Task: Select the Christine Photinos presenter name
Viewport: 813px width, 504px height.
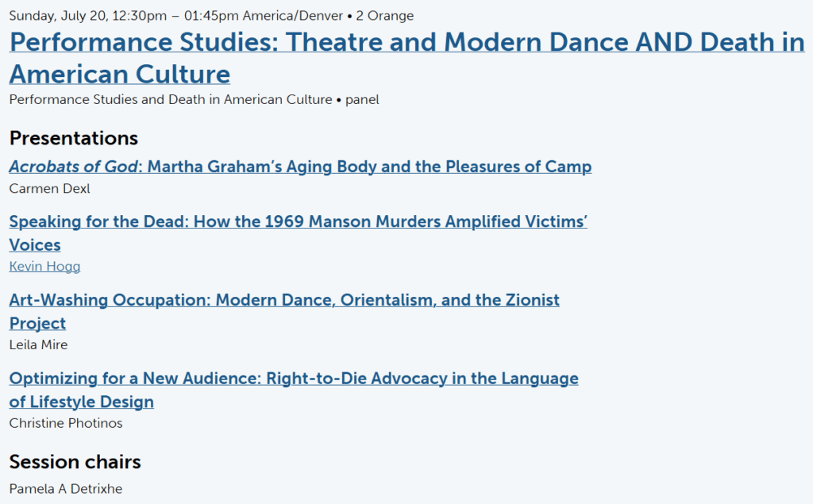Action: 66,423
